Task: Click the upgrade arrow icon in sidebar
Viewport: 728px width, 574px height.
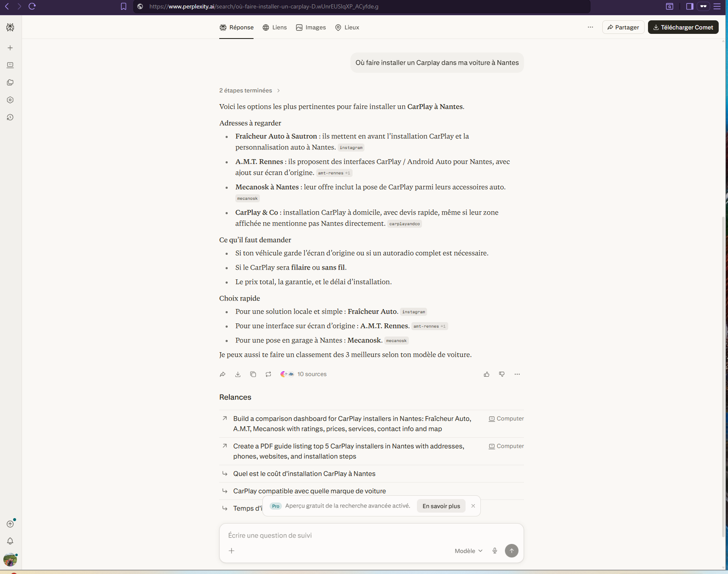Action: click(10, 524)
